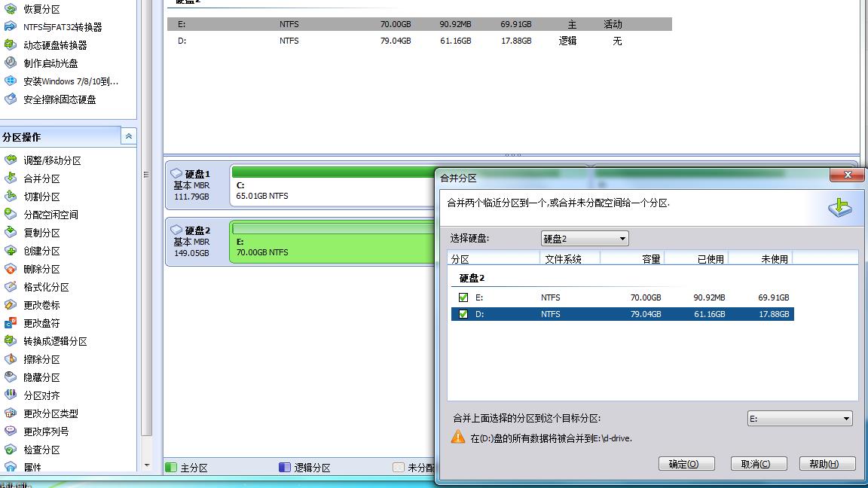Close the 合并分区 dialog
Screen dimensions: 868x488
pyautogui.click(x=847, y=175)
